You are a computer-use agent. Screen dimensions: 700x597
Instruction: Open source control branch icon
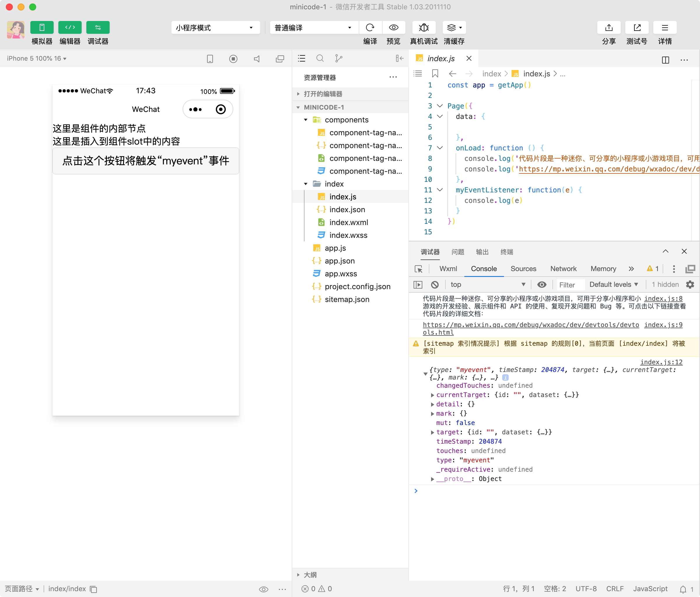coord(339,58)
